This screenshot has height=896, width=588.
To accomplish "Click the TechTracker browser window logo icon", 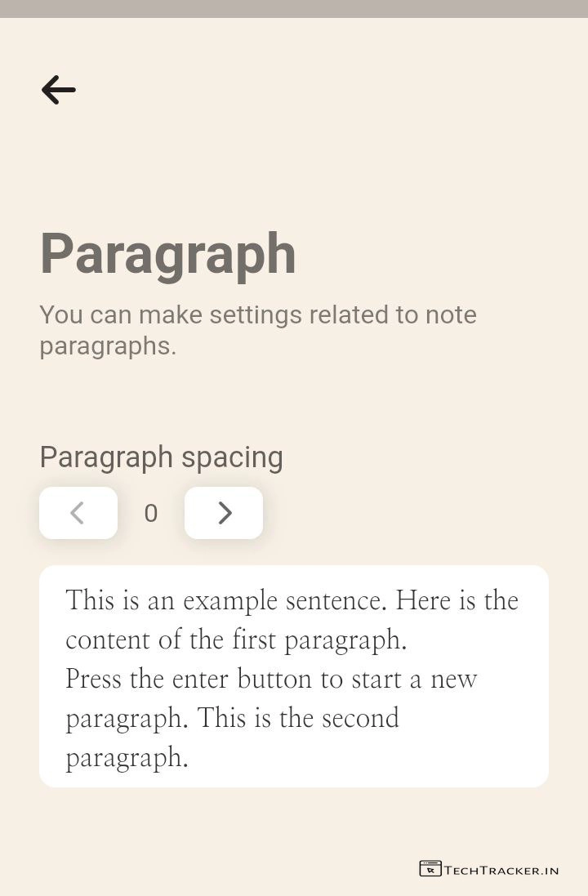I will click(430, 869).
